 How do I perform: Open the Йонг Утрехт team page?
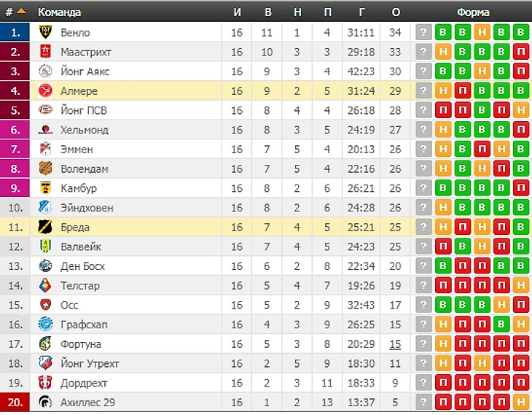coord(90,363)
